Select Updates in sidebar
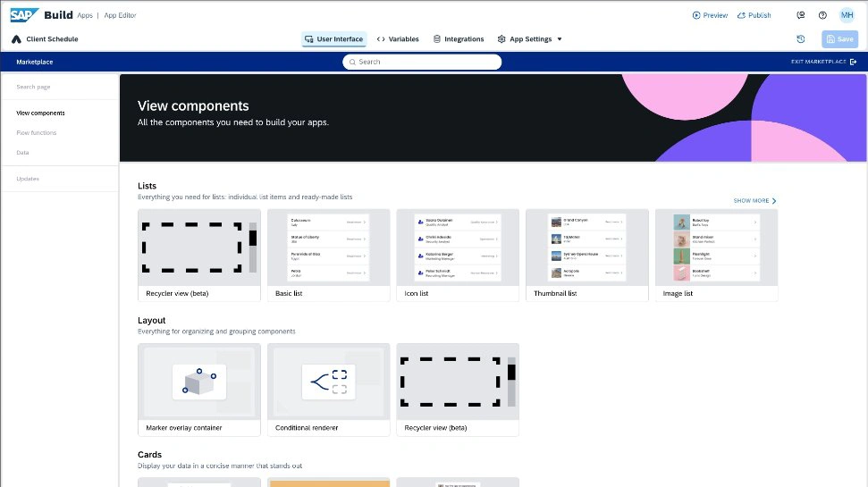 (x=28, y=179)
